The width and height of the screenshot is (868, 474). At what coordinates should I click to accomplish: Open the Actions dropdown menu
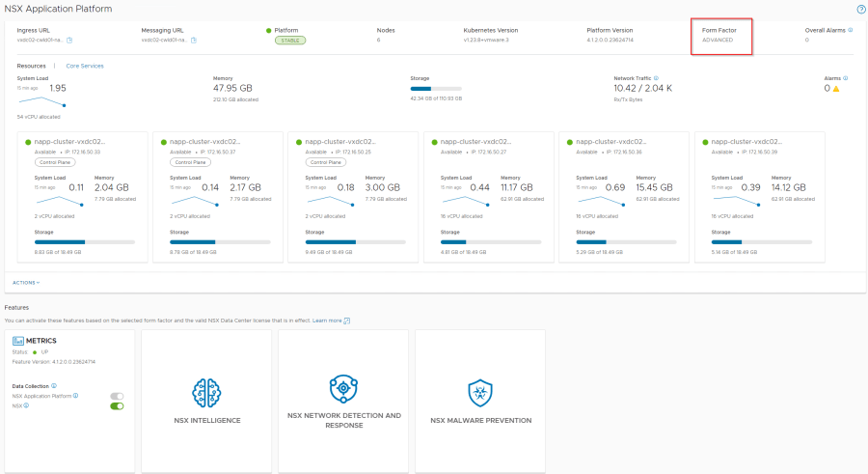(26, 283)
